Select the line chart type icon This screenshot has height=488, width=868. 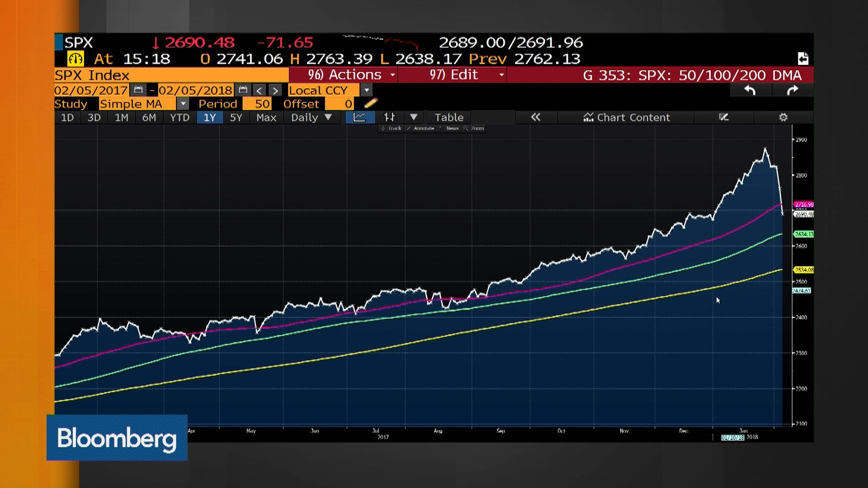coord(360,117)
